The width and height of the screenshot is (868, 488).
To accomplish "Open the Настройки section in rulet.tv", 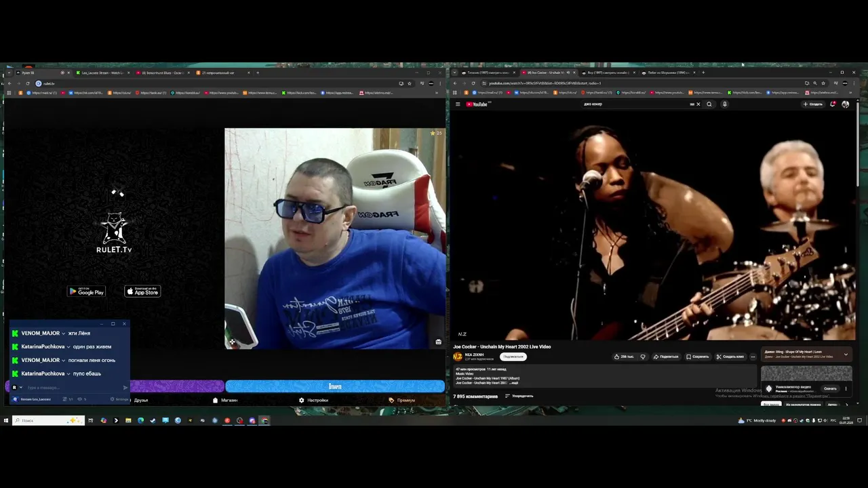I will coord(313,400).
